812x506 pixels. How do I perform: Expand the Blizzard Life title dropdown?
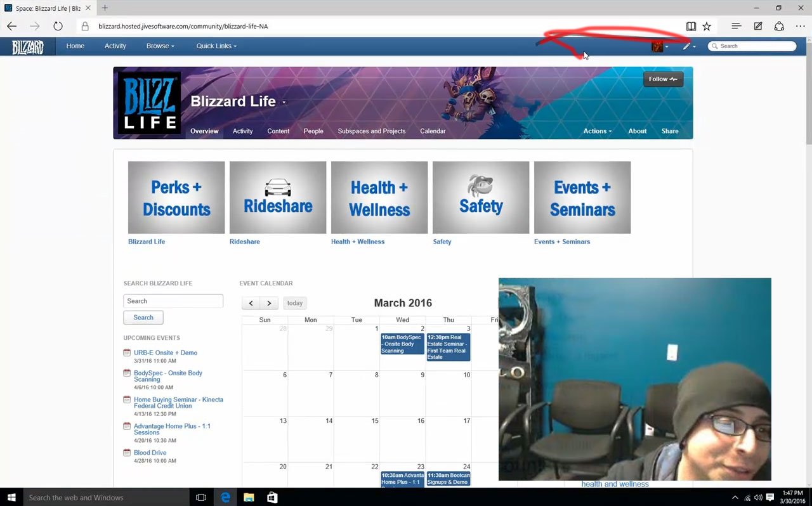tap(284, 103)
